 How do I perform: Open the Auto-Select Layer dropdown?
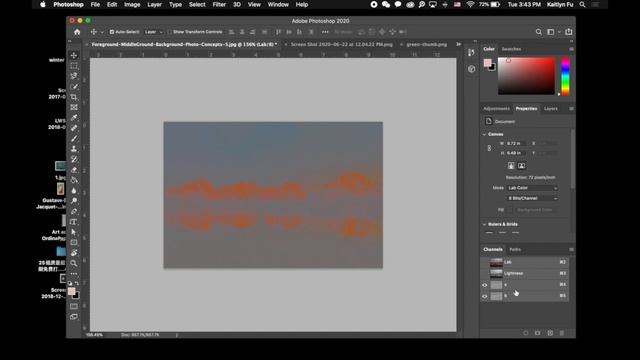point(154,32)
